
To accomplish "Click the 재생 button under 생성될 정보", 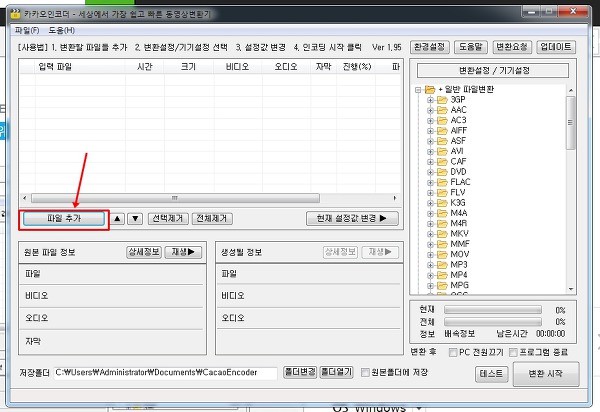I will [380, 252].
